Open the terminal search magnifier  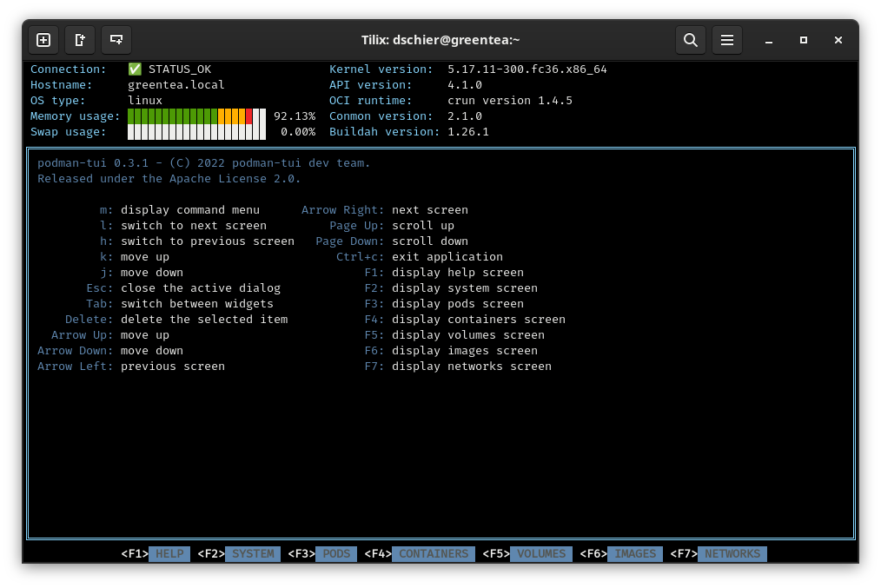691,40
